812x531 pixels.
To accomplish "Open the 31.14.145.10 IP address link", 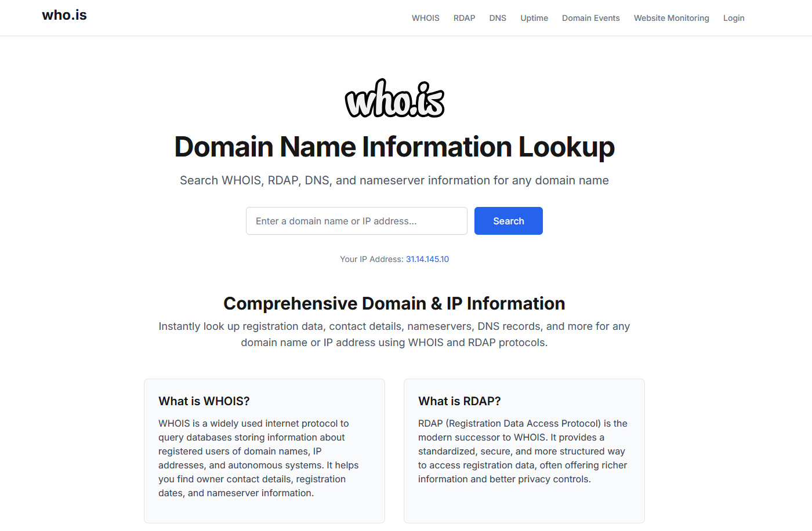I will coord(427,259).
